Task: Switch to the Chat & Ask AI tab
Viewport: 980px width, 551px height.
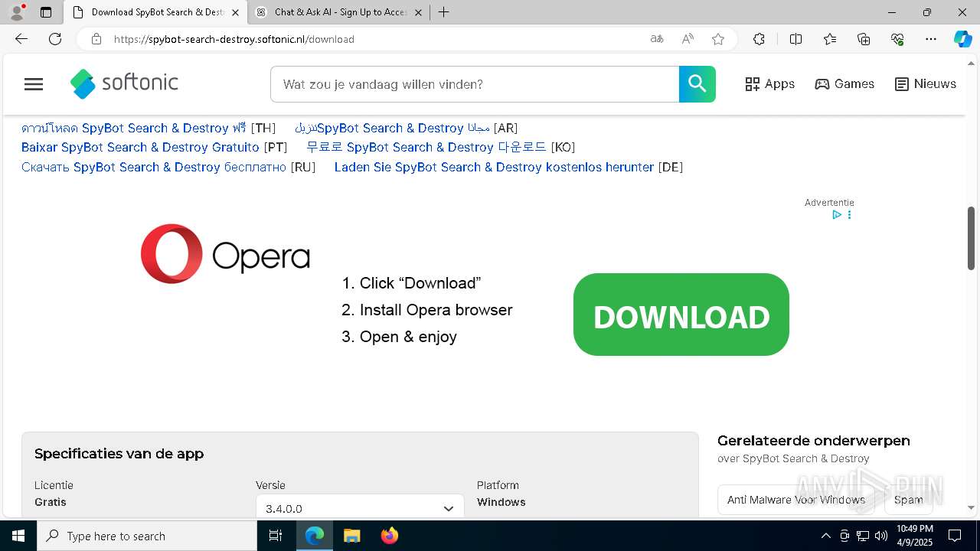Action: coord(339,12)
